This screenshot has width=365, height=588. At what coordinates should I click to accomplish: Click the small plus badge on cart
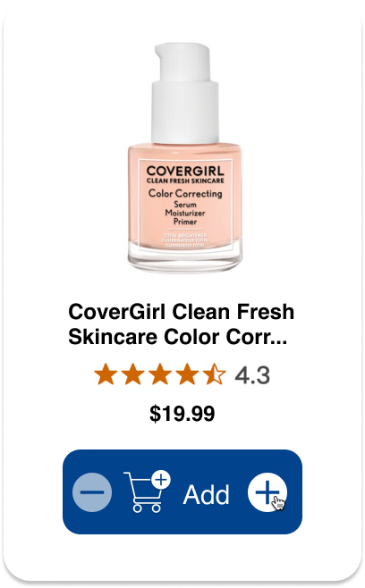[161, 479]
